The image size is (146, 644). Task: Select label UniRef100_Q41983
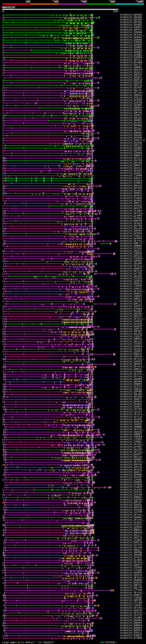131,276
